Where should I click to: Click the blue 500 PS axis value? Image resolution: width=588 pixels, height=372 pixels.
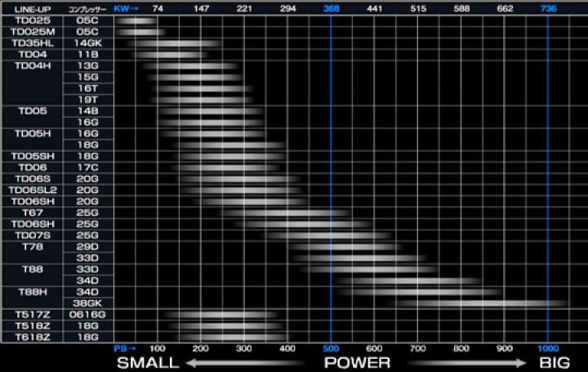point(331,347)
